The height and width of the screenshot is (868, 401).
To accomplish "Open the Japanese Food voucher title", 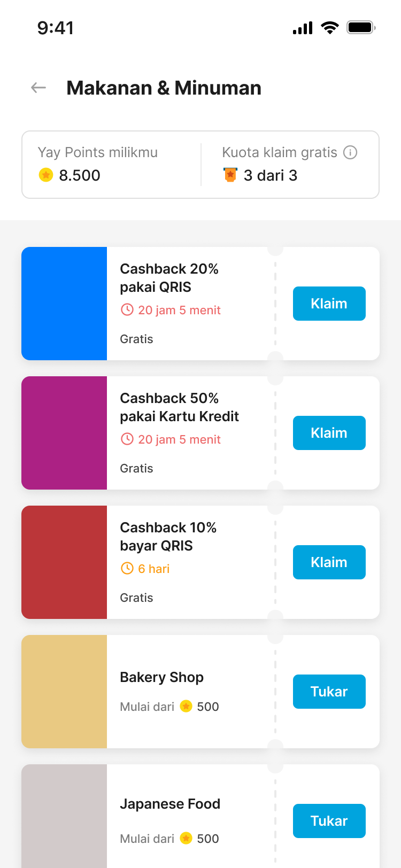I will [x=170, y=804].
